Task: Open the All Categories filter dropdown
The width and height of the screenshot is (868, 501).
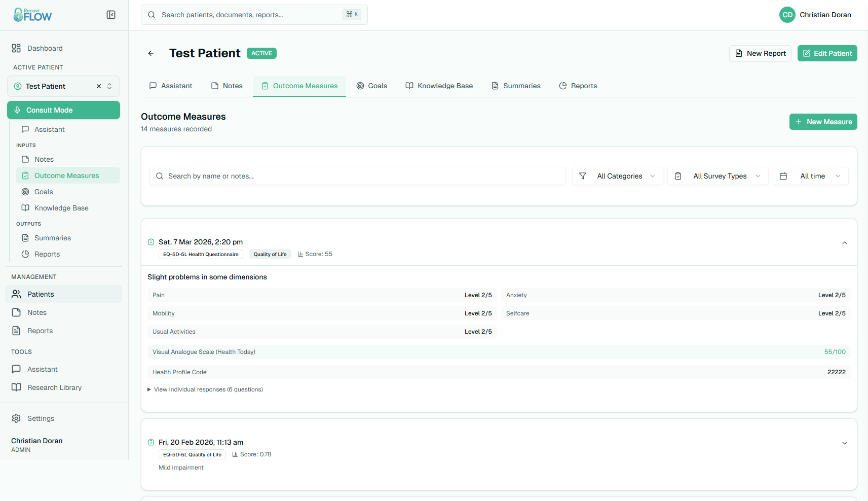Action: [617, 176]
